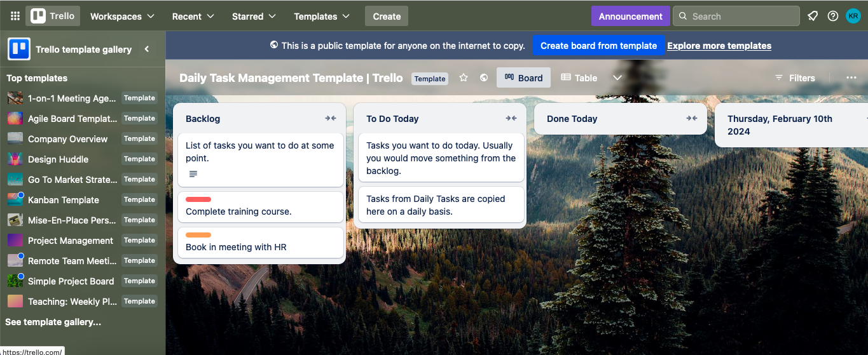Switch to the Table view
Screen dimensions: 868x355
coord(579,77)
